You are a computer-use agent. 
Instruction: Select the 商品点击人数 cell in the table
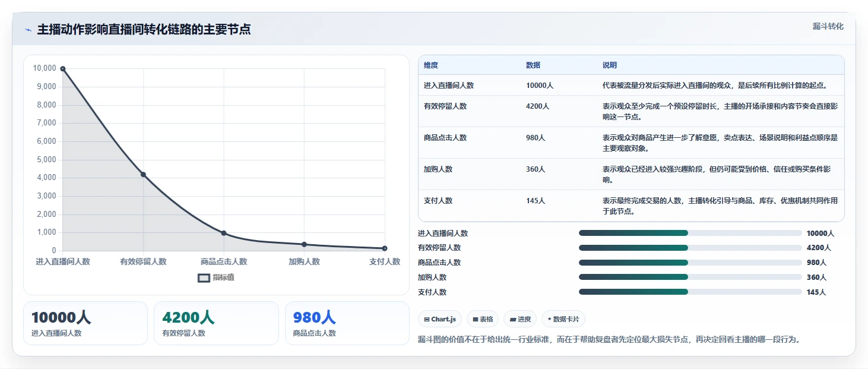click(445, 138)
